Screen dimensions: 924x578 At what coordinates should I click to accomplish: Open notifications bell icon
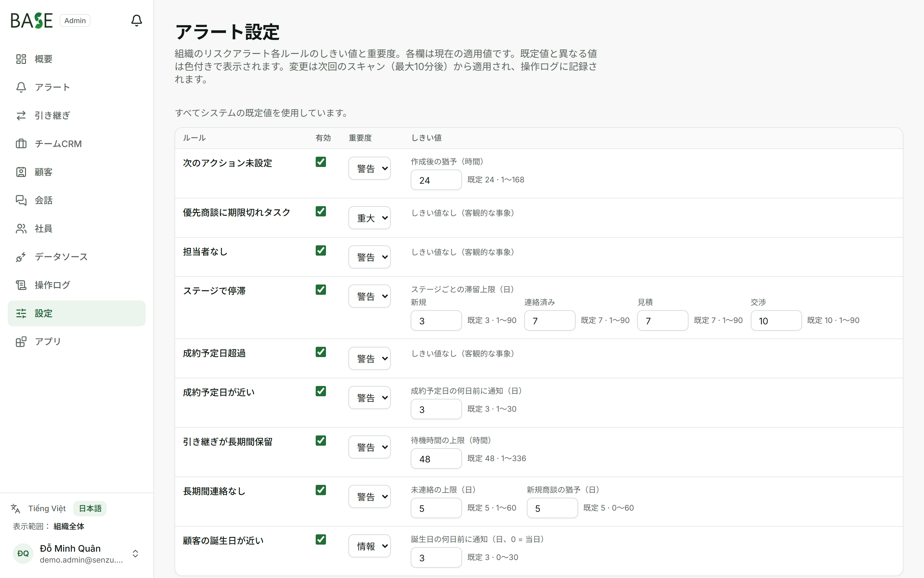(136, 20)
